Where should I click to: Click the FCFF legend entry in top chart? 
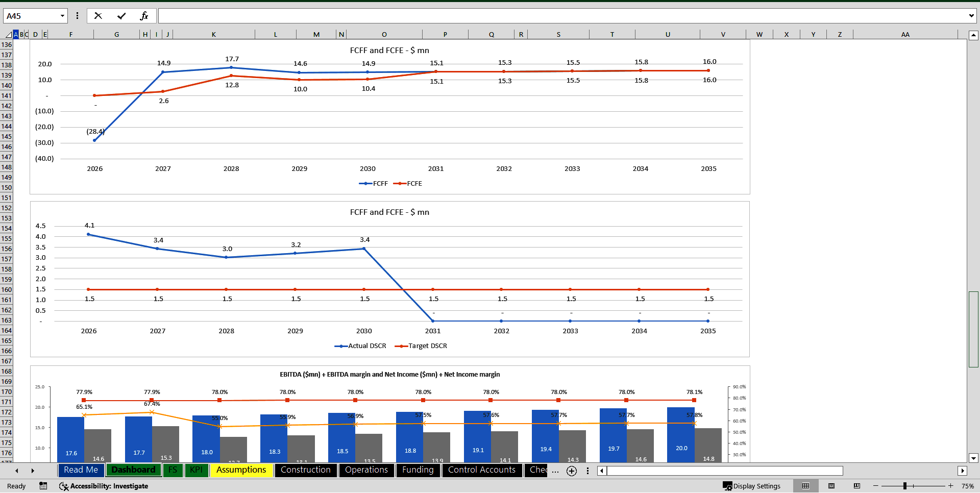coord(374,183)
